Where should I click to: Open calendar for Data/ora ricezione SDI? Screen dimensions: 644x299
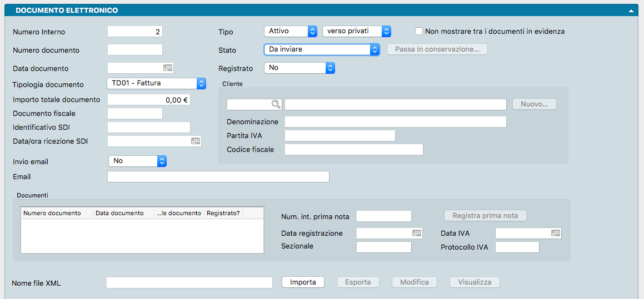click(x=196, y=141)
